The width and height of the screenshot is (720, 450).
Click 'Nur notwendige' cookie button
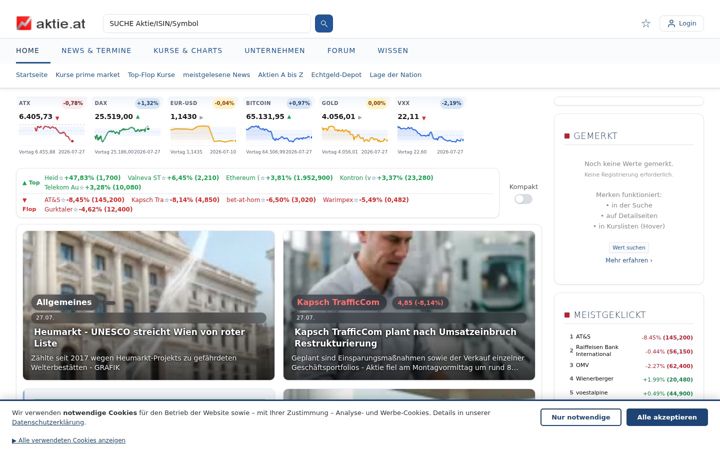[581, 417]
